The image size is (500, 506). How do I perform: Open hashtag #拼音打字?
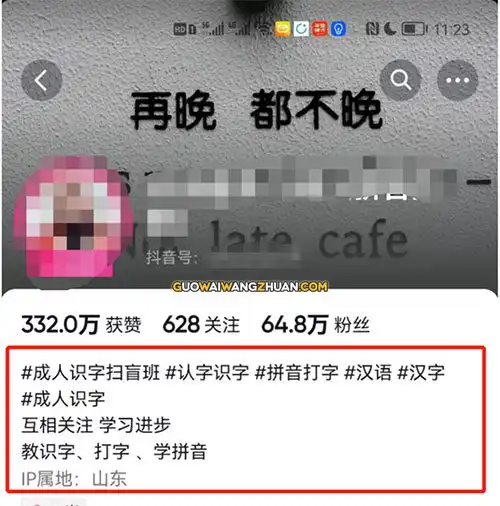297,372
